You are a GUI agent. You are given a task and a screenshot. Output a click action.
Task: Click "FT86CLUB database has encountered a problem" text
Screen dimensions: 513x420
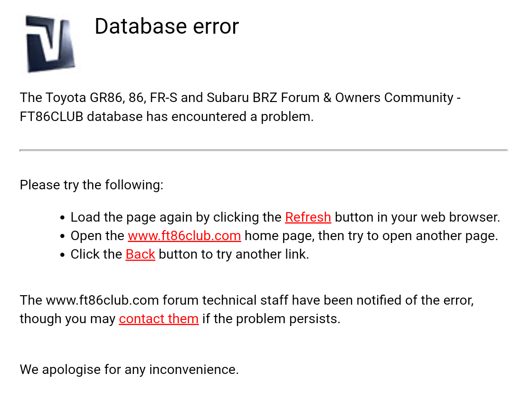pos(167,116)
